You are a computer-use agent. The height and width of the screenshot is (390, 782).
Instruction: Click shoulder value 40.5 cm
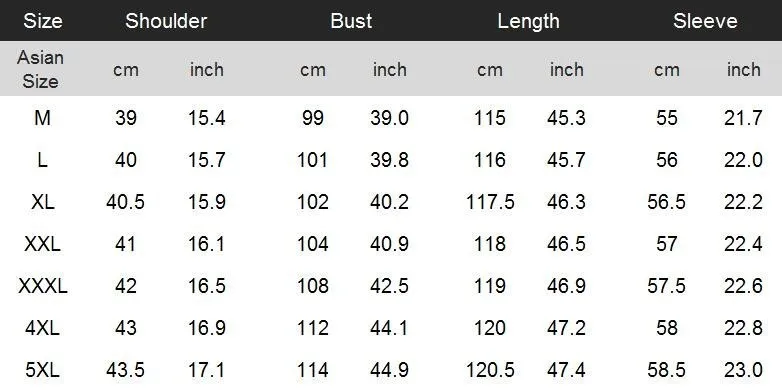[x=125, y=202]
